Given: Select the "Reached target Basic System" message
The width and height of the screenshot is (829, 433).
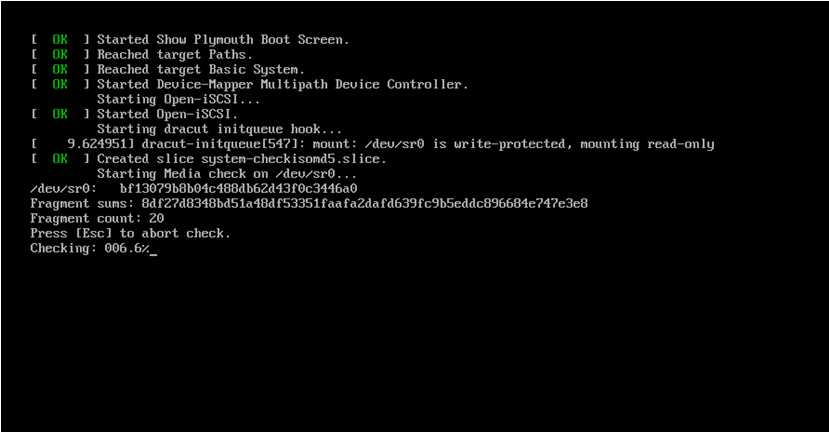Looking at the screenshot, I should coord(200,70).
